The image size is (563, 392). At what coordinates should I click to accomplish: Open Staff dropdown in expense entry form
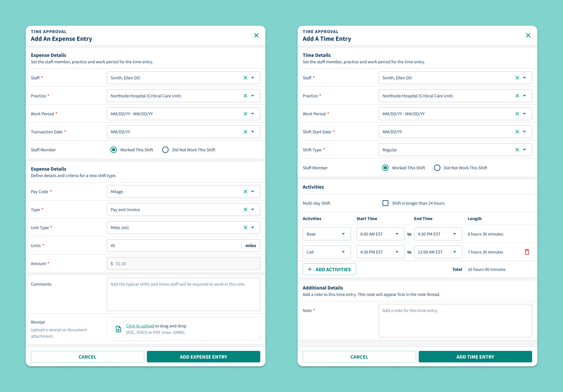pos(253,78)
